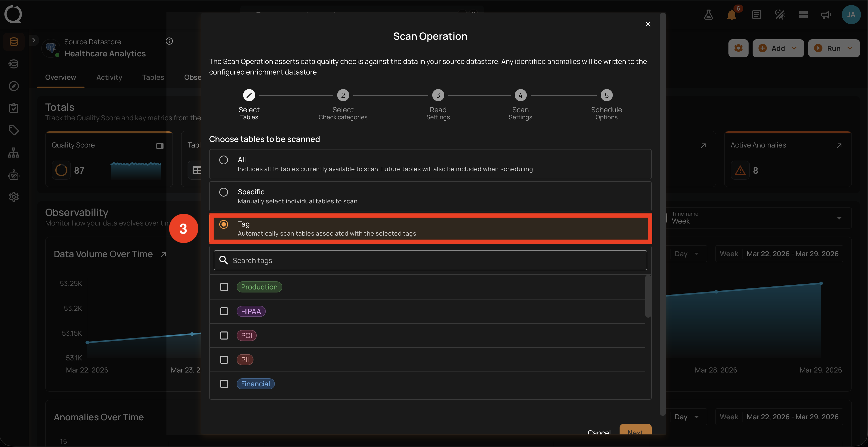
Task: Click the datastore info icon
Action: click(169, 41)
